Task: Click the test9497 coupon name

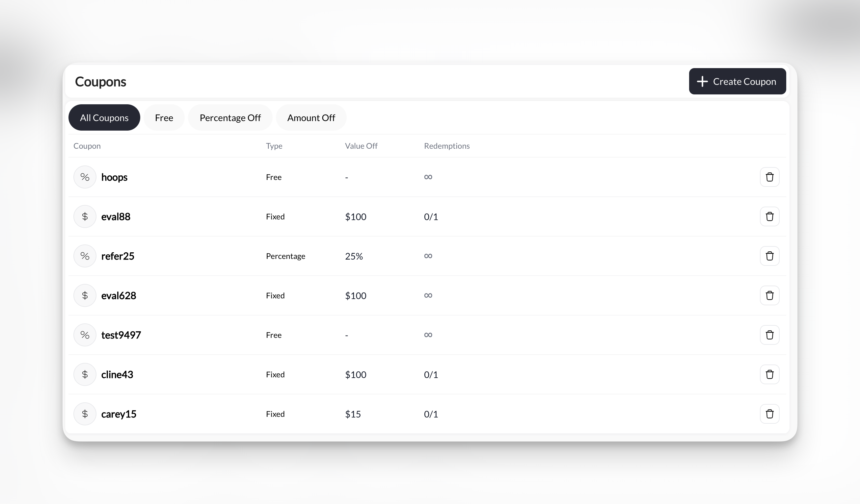Action: pyautogui.click(x=121, y=335)
